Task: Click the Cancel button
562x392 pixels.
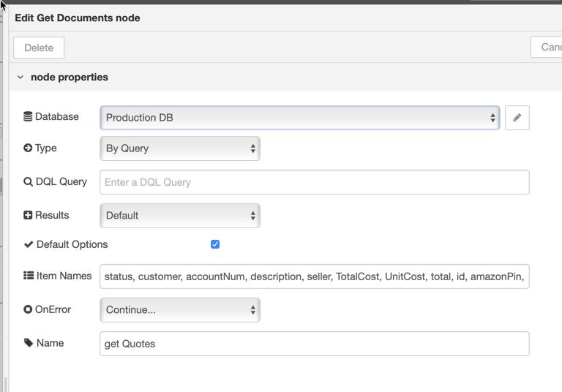Action: tap(546, 47)
